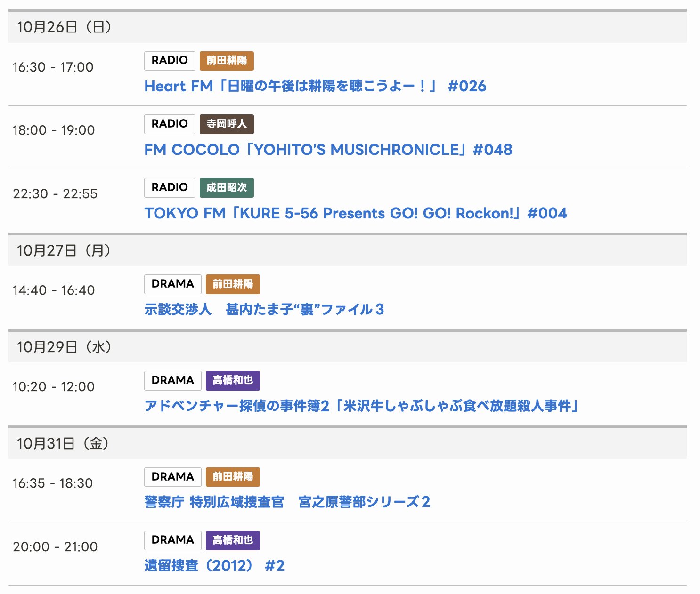
Task: Click DRAMA tag on the 14:40 program
Action: point(172,284)
